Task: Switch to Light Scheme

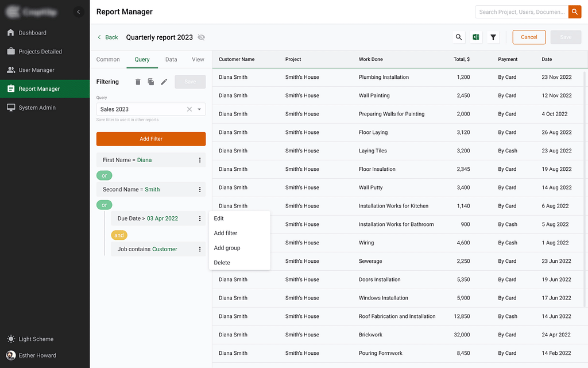Action: 36,339
